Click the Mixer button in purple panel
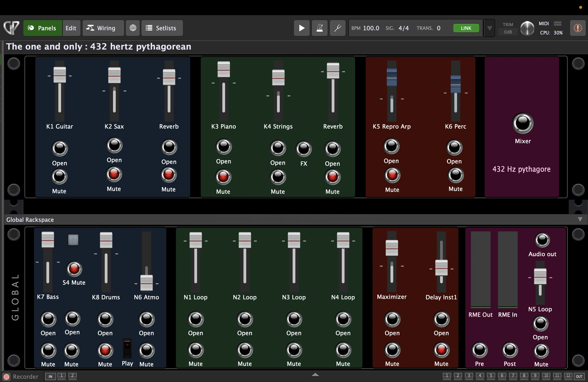 click(523, 123)
